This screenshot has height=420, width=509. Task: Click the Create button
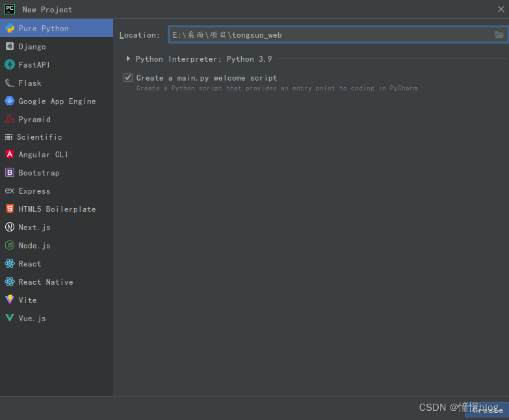point(487,410)
